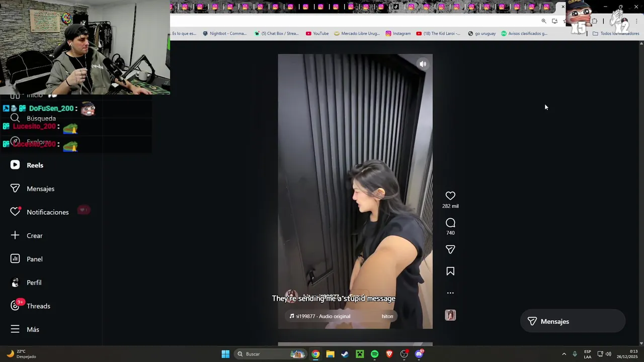Show hidden system tray icons
Screen dimensions: 644x362
point(563,354)
